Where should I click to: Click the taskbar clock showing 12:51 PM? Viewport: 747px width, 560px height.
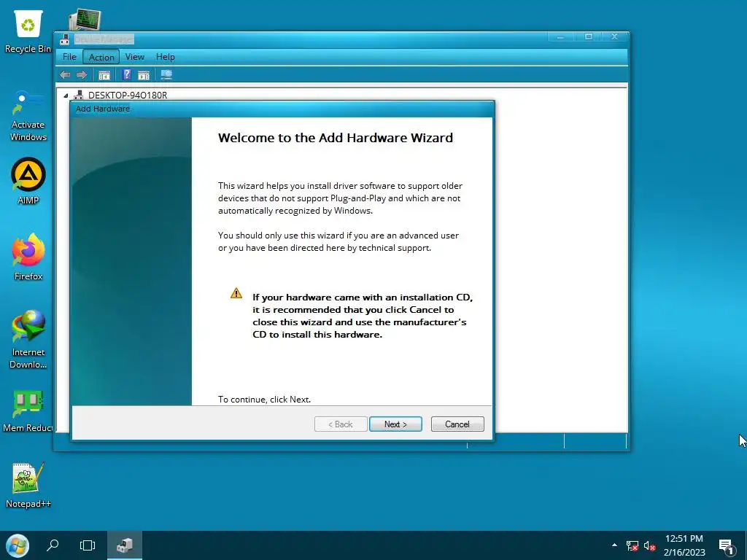tap(684, 545)
